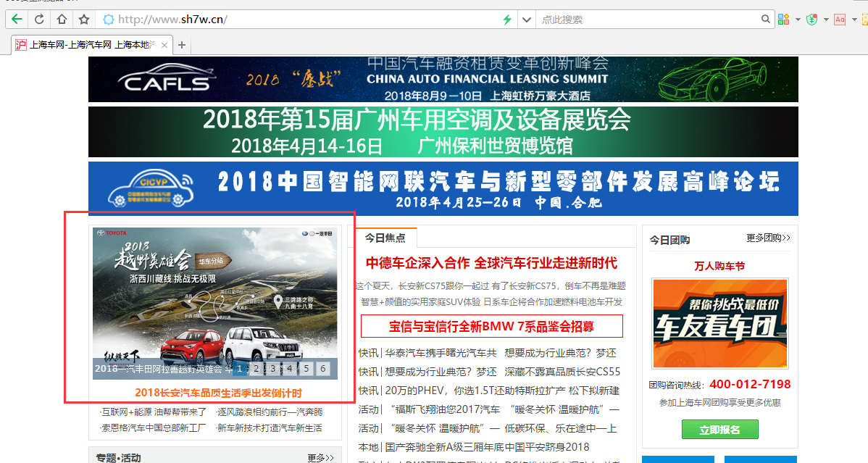Screen dimensions: 868x463
Task: Open a new tab with plus button
Action: (x=182, y=45)
